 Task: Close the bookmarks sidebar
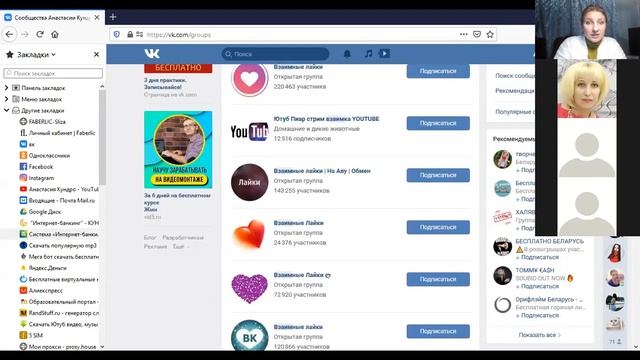tap(96, 54)
